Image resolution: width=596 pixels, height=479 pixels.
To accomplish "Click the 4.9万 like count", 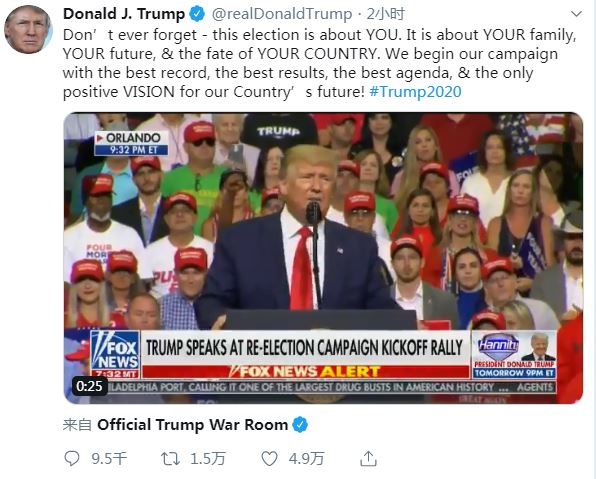I will tap(306, 458).
